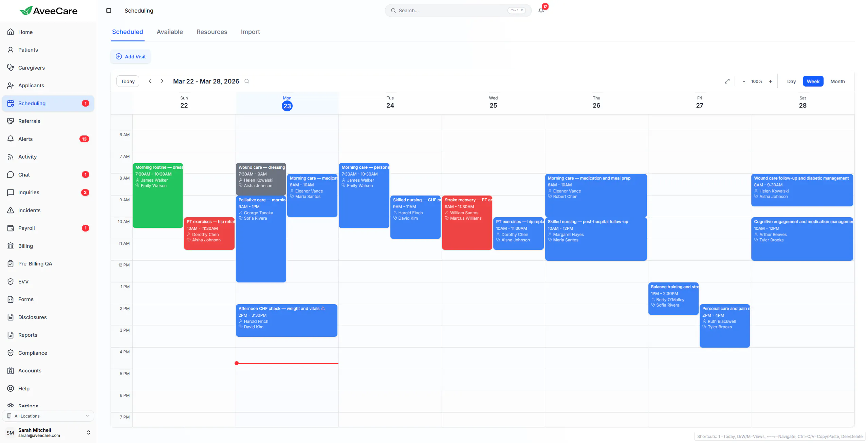The height and width of the screenshot is (443, 868).
Task: Go to previous week arrow
Action: click(150, 81)
